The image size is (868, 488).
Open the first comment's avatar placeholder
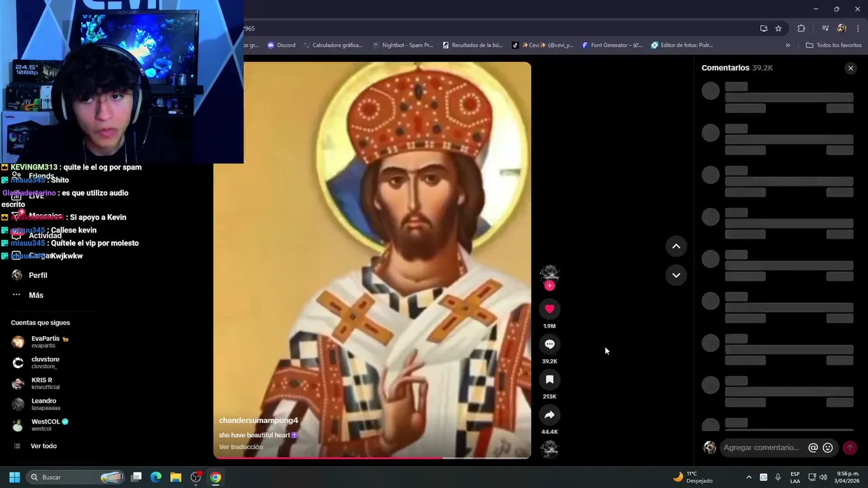(x=710, y=91)
